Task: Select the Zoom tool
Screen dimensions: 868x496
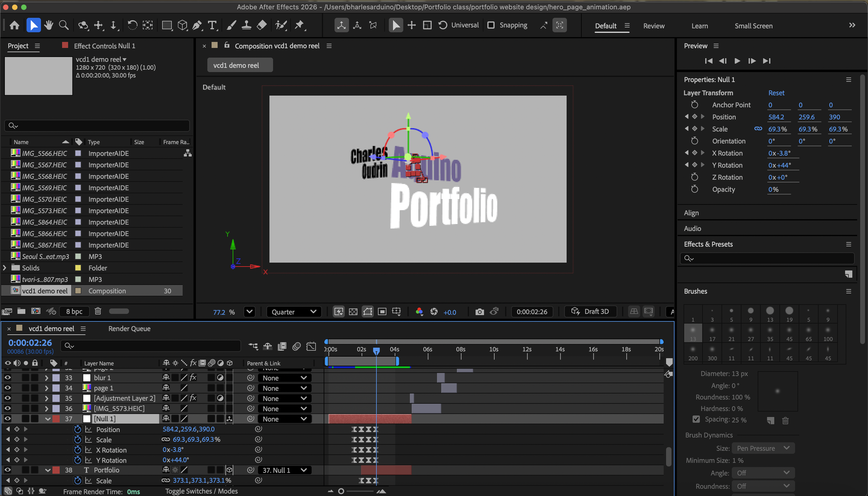Action: pyautogui.click(x=64, y=25)
